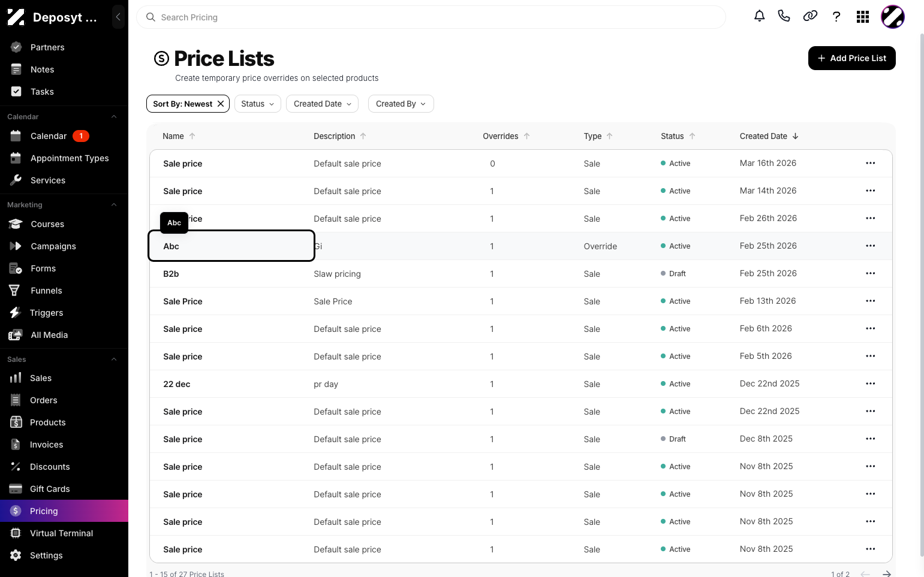Remove the Sort By Newest filter

pyautogui.click(x=221, y=104)
